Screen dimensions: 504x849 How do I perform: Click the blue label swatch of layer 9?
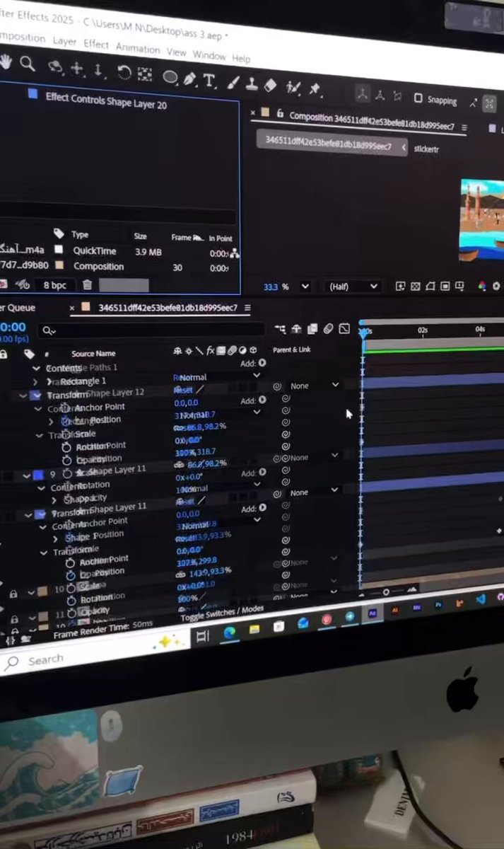(38, 475)
